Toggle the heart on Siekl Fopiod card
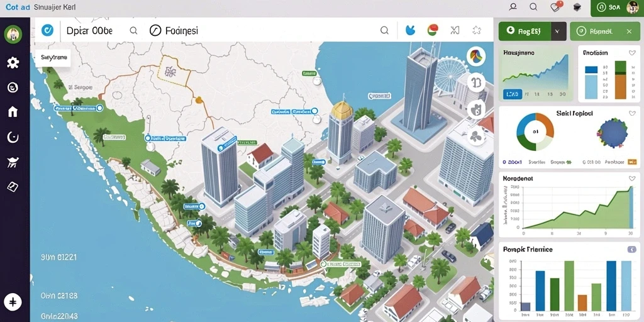 pos(632,113)
